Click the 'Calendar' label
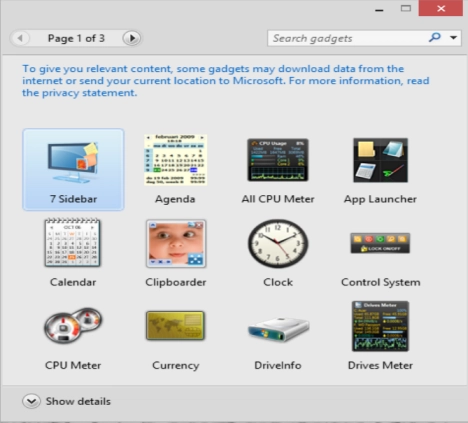Viewport: 468px width, 423px height. tap(73, 282)
